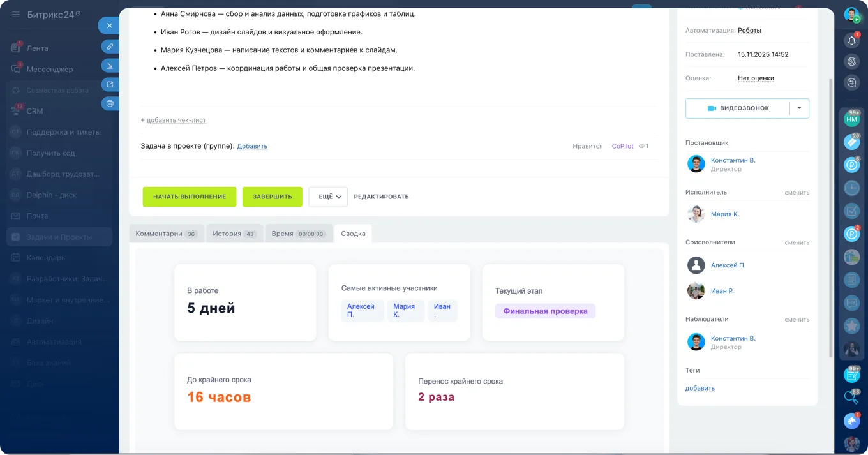Copy task link using the chain icon

pyautogui.click(x=108, y=45)
